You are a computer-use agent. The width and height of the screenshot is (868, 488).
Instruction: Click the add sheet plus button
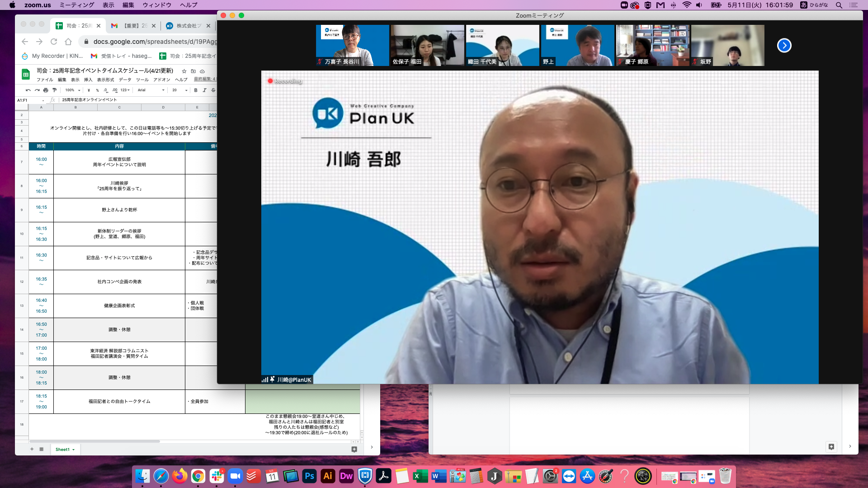point(32,449)
